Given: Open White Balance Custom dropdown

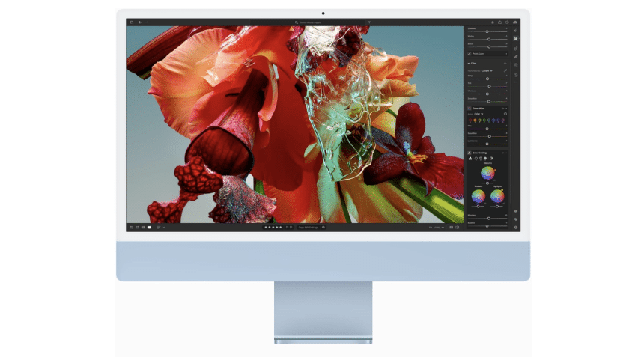Looking at the screenshot, I should click(x=487, y=71).
